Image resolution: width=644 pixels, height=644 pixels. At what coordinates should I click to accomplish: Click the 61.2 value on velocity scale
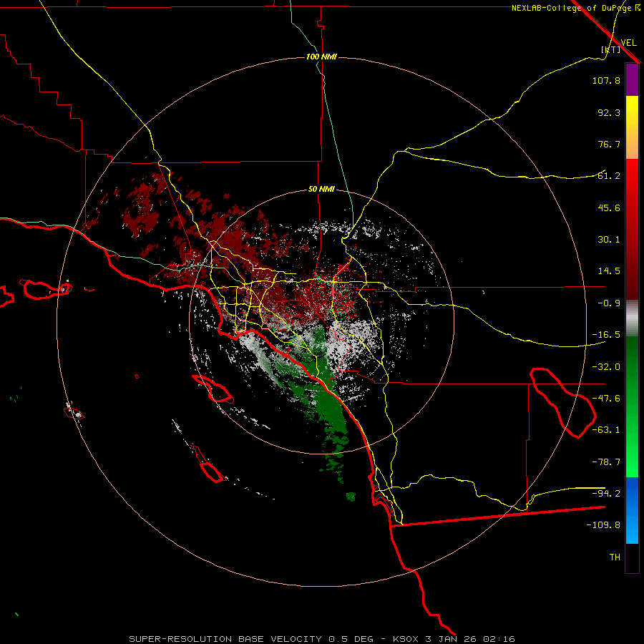(x=609, y=176)
